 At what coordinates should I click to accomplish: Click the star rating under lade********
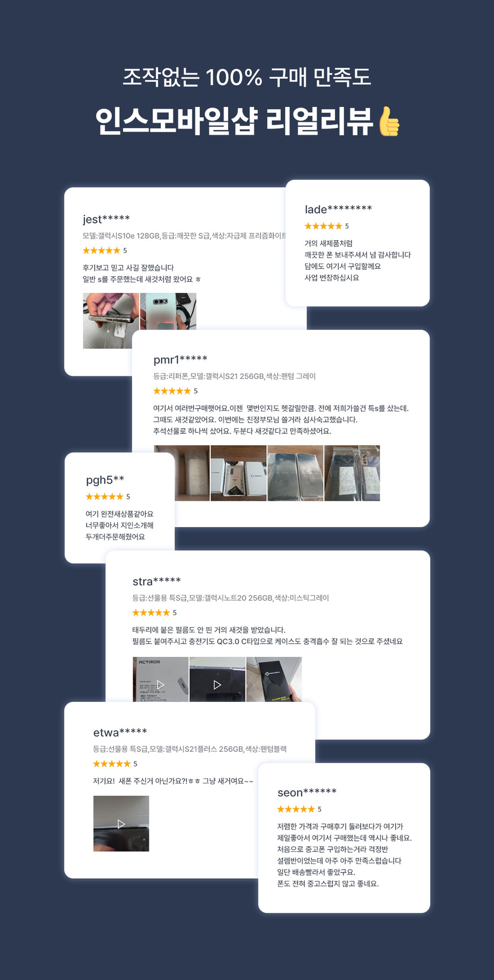tap(323, 226)
